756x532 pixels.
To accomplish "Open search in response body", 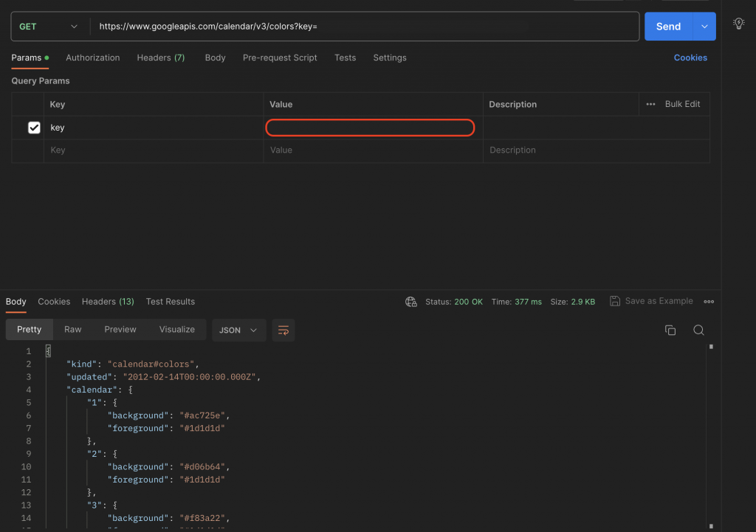I will point(698,330).
